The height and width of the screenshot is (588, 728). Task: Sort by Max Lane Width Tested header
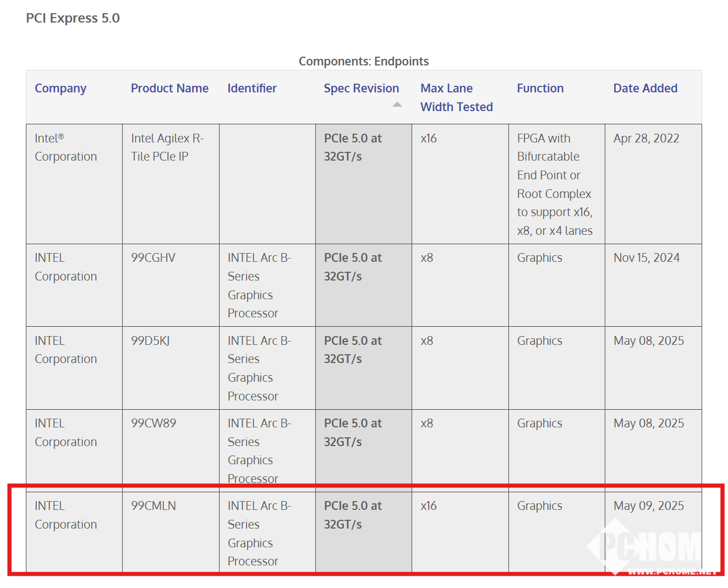point(456,98)
